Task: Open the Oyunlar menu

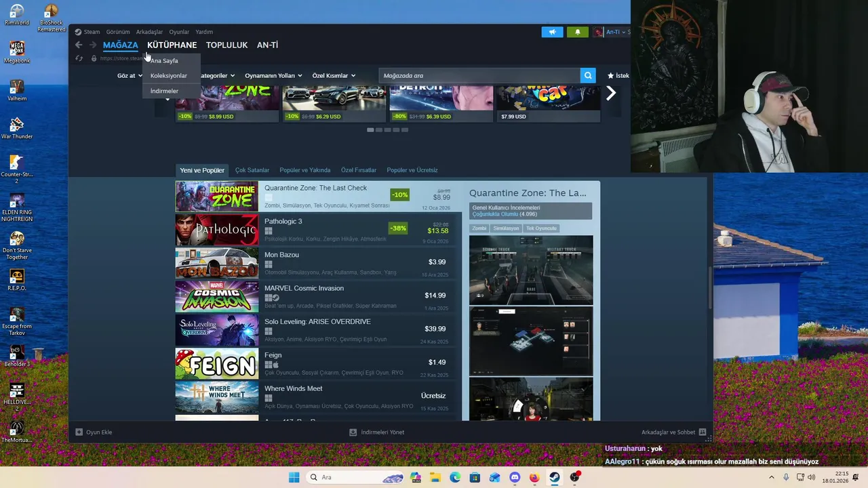Action: click(x=179, y=32)
